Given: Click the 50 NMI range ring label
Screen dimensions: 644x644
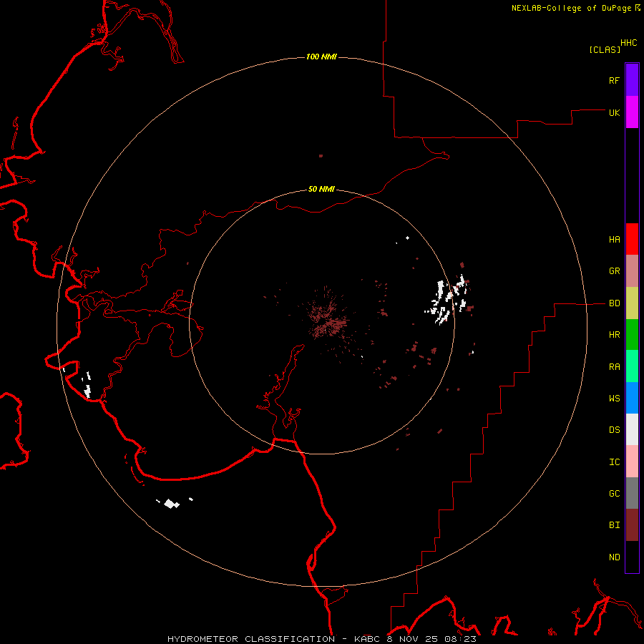Looking at the screenshot, I should [x=321, y=190].
